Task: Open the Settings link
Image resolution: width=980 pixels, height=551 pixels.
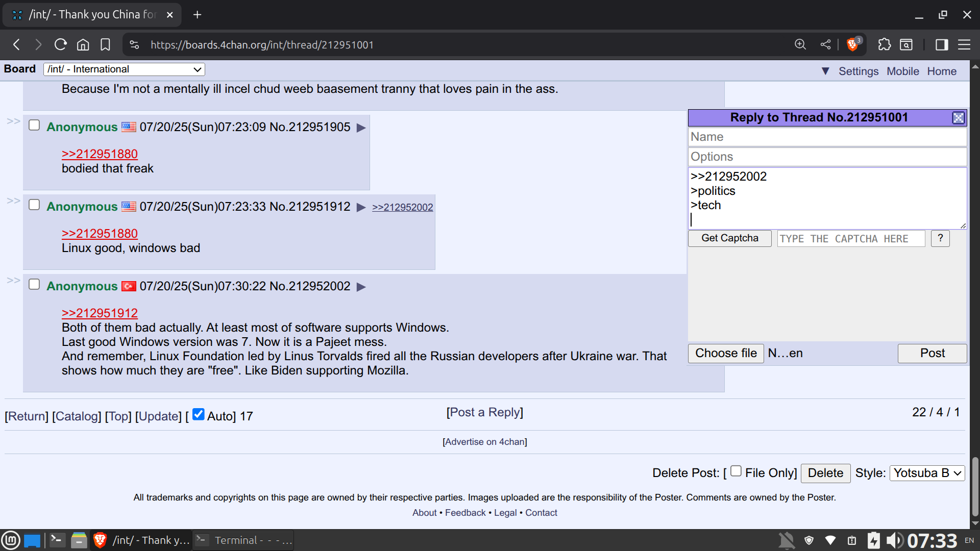Action: [x=859, y=71]
